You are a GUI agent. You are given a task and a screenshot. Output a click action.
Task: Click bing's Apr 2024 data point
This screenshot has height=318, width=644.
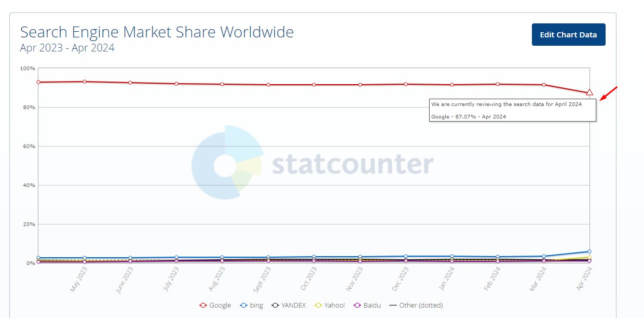click(590, 251)
